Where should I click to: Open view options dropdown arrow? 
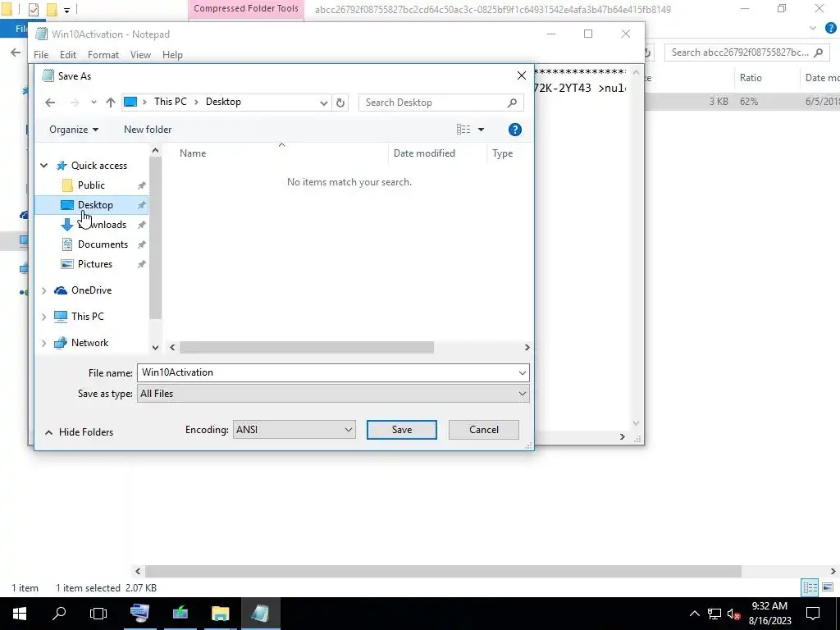click(481, 130)
